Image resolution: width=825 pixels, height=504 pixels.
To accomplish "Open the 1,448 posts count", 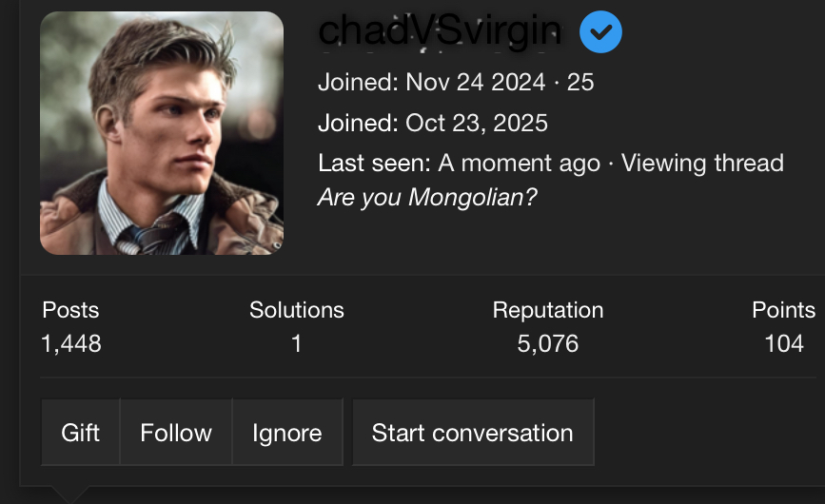I will click(71, 343).
